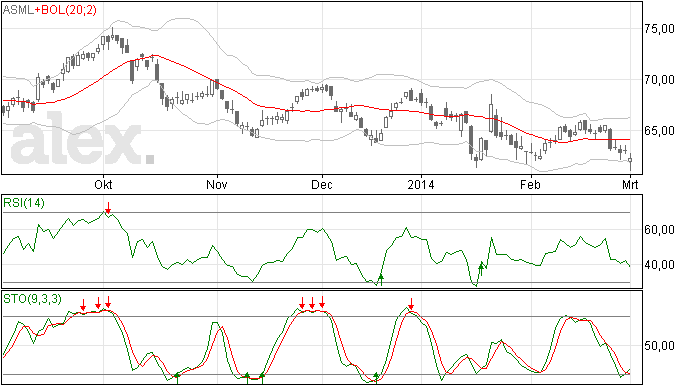Click the 2014 date axis label
This screenshot has height=387, width=690.
pos(421,184)
